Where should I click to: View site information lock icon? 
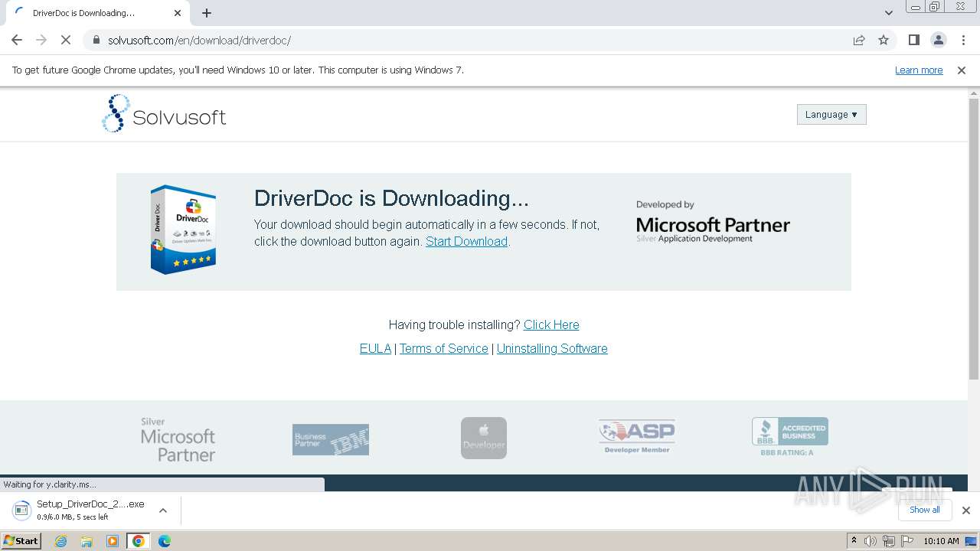96,40
